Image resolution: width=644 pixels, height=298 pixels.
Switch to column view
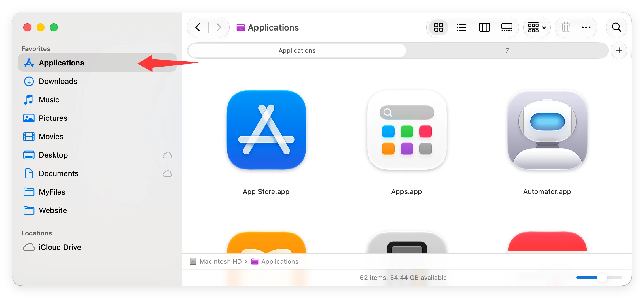coord(484,28)
